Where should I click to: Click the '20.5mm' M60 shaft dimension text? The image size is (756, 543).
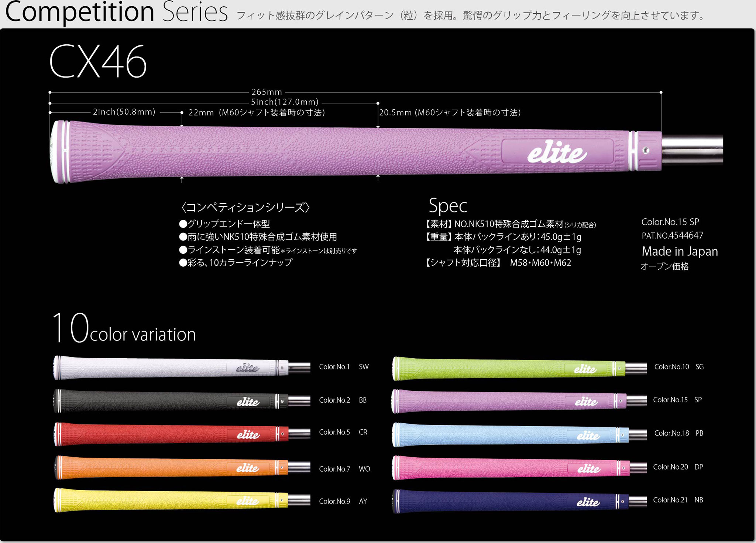click(x=450, y=113)
